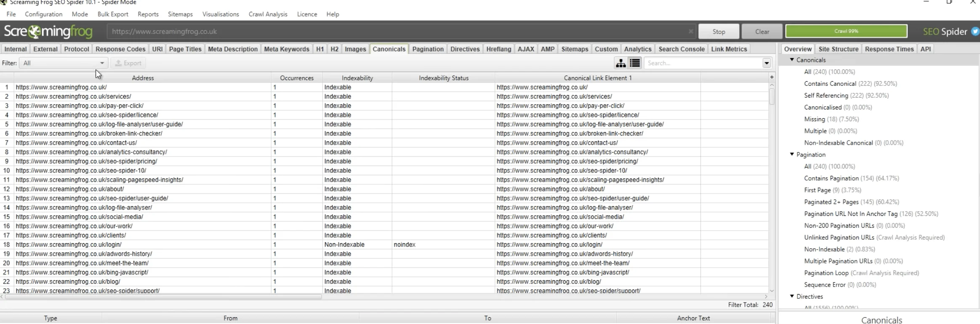
Task: Click the Screaming Frog logo
Action: point(48,32)
